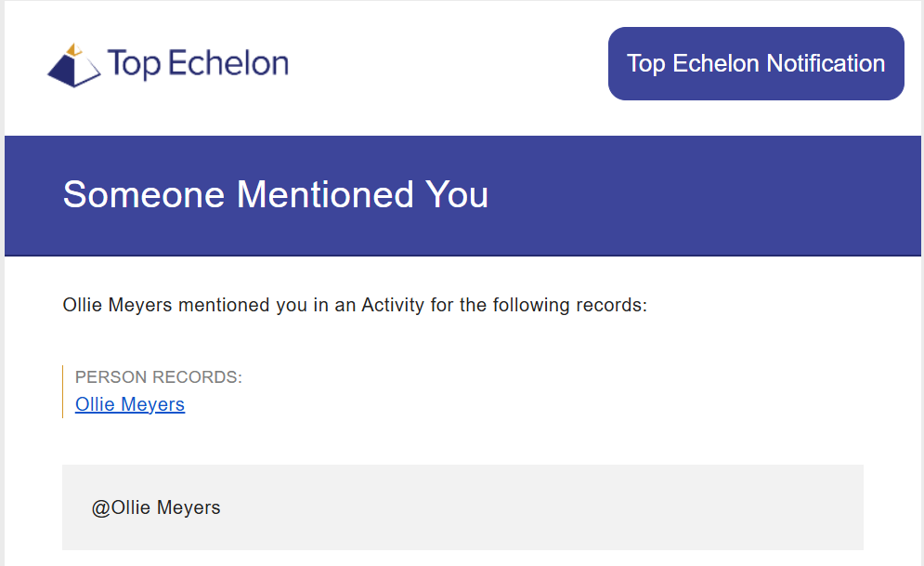924x566 pixels.
Task: Click the orange vertical bar beside person records
Action: 62,391
